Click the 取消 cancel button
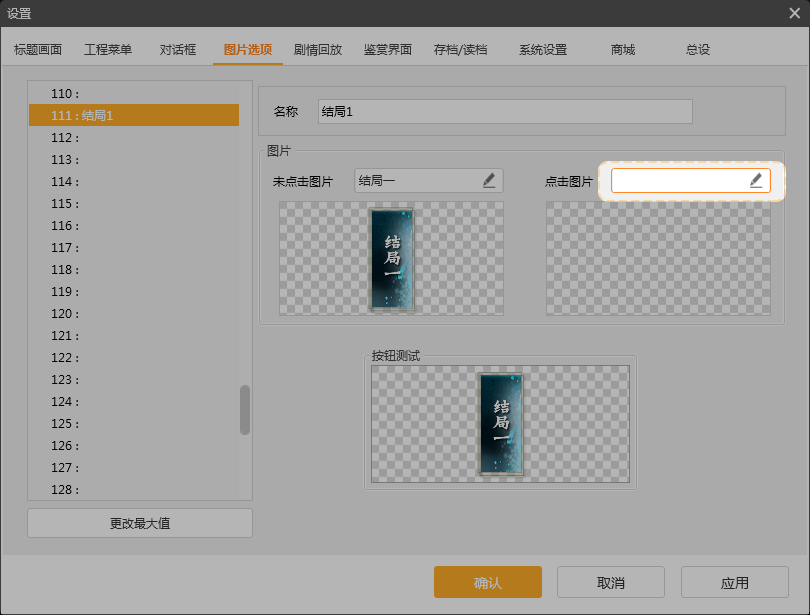Screen dimensions: 810x615 click(612, 582)
